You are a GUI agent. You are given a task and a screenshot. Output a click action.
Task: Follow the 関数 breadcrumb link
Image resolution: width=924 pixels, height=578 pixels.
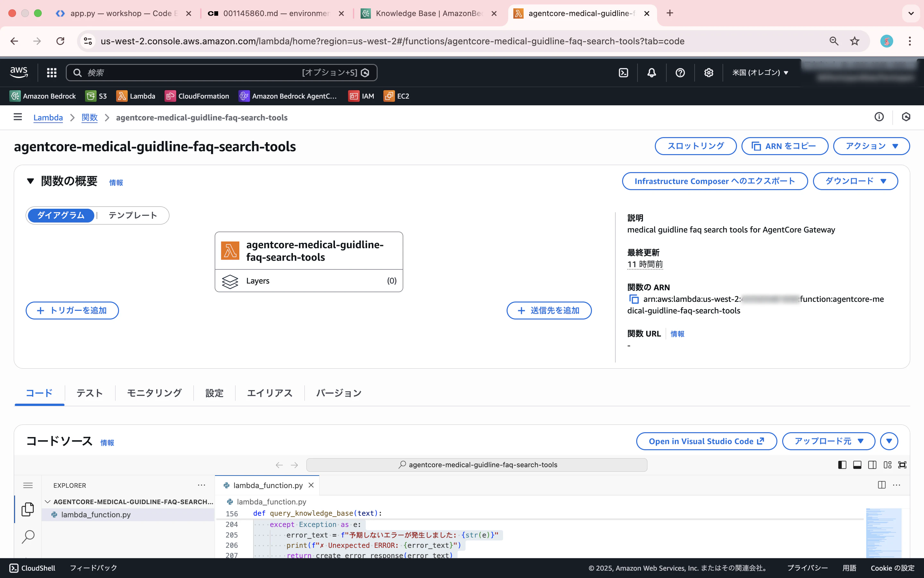tap(89, 117)
